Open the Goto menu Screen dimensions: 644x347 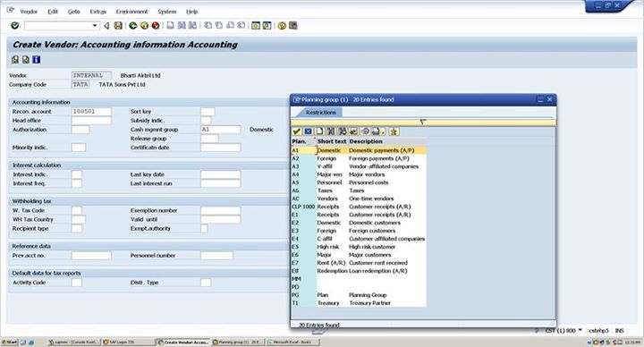pyautogui.click(x=74, y=12)
